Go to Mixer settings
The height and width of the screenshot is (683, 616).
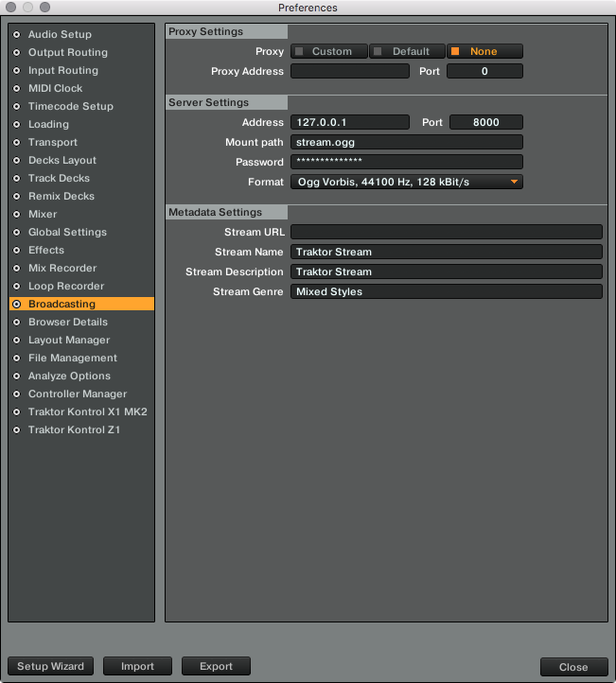click(81, 214)
